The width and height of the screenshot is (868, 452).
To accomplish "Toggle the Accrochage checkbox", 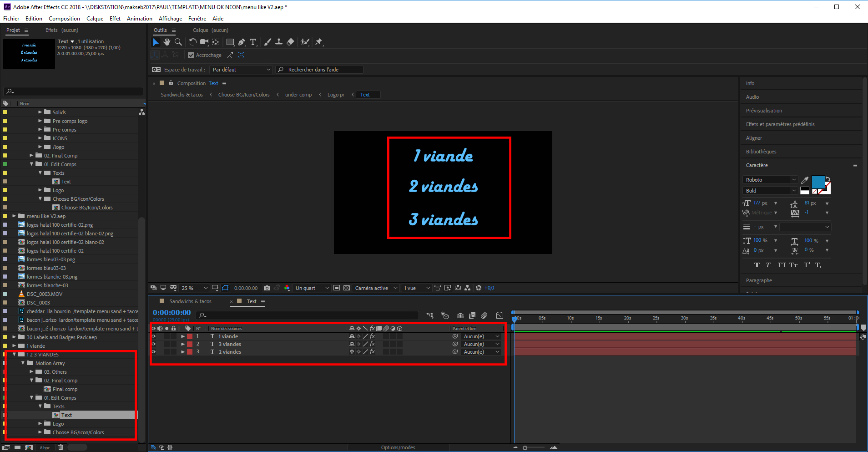I will 191,55.
